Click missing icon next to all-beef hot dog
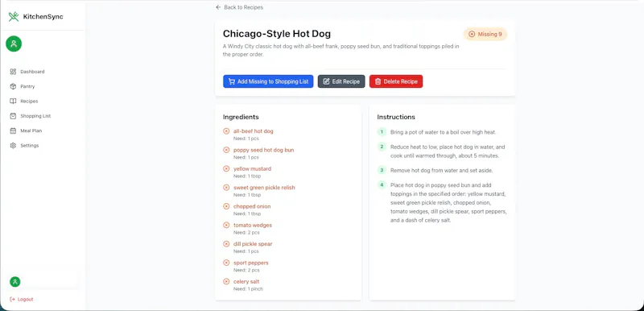 point(226,131)
